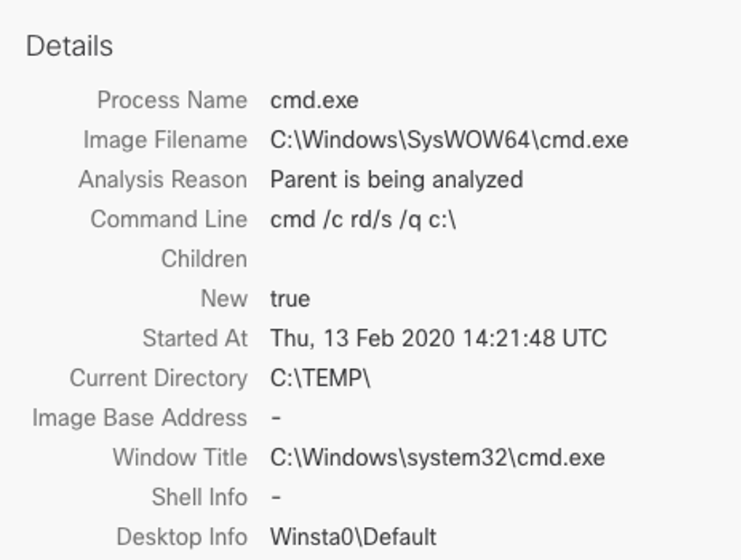Image resolution: width=741 pixels, height=560 pixels.
Task: Select the C:\Windows\SysWOW64\cmd.exe path value
Action: [x=449, y=140]
